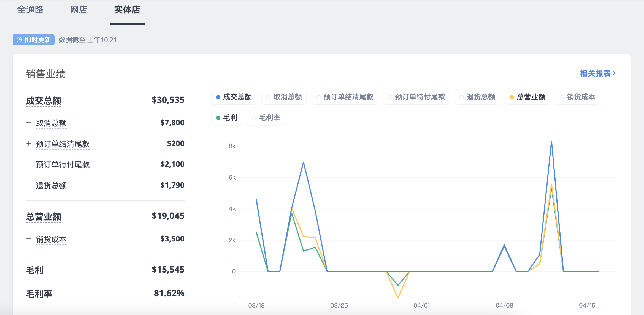Enable the 预订单结清尾款 chart series
The width and height of the screenshot is (644, 315).
pos(345,97)
